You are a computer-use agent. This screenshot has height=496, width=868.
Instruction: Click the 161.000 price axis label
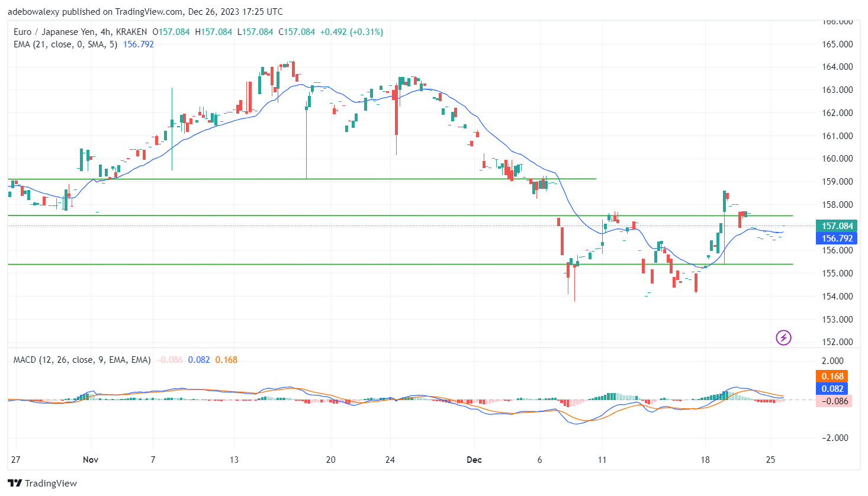click(x=837, y=136)
